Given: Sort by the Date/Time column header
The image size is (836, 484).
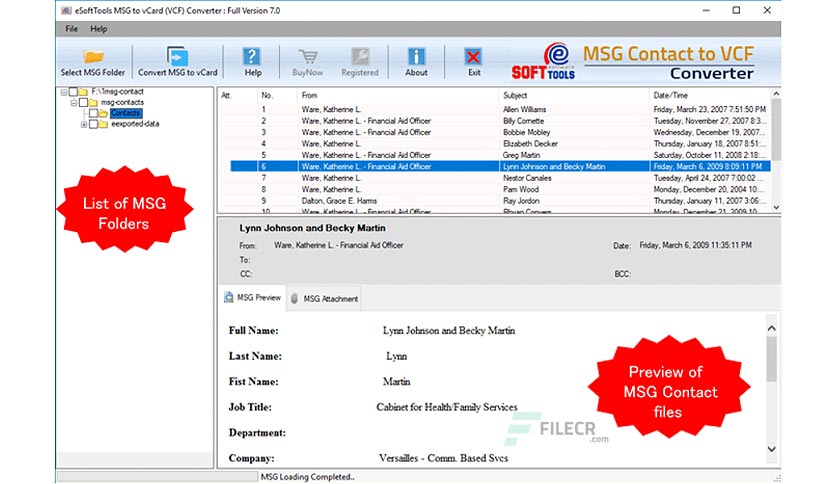Looking at the screenshot, I should [x=710, y=95].
